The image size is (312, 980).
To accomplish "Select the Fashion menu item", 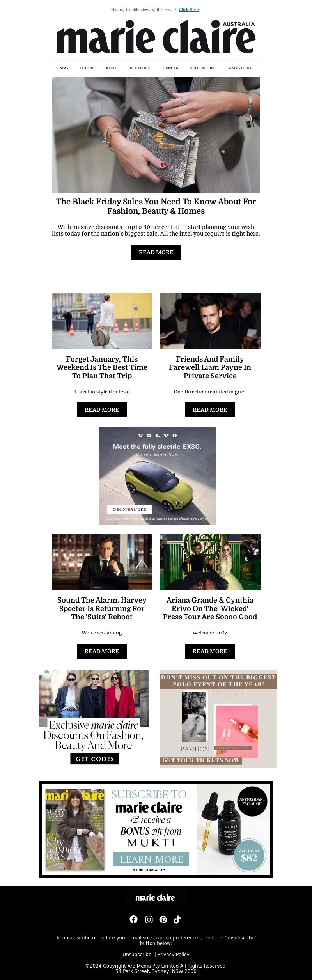I will (87, 68).
